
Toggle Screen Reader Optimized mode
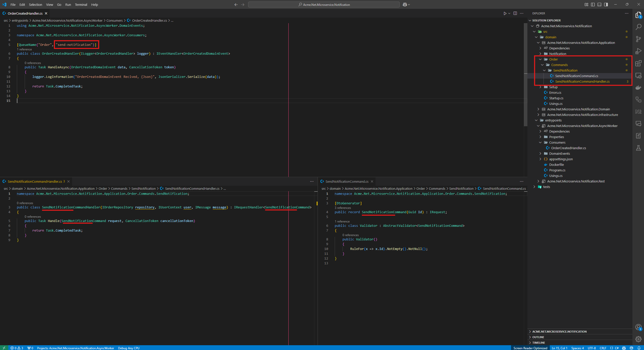pos(530,348)
